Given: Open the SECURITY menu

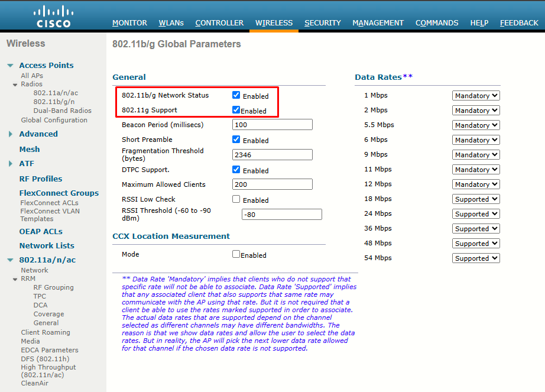Looking at the screenshot, I should (323, 23).
